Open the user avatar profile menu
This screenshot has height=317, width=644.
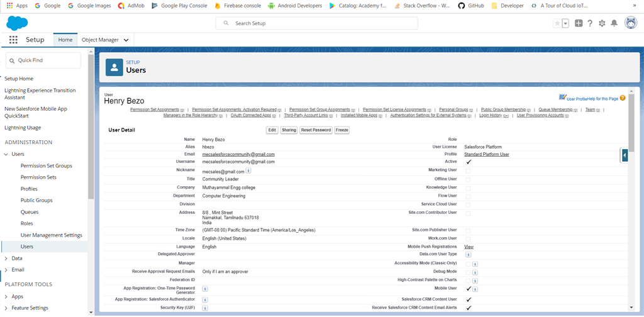coord(630,23)
